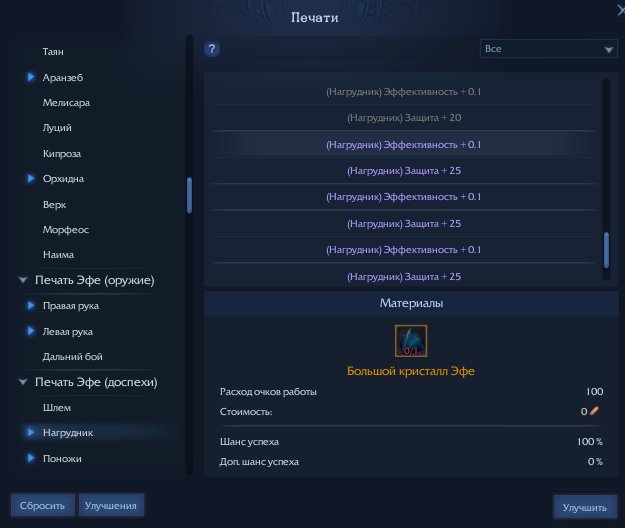Click the Большой кристалл Эфе material icon

(410, 341)
